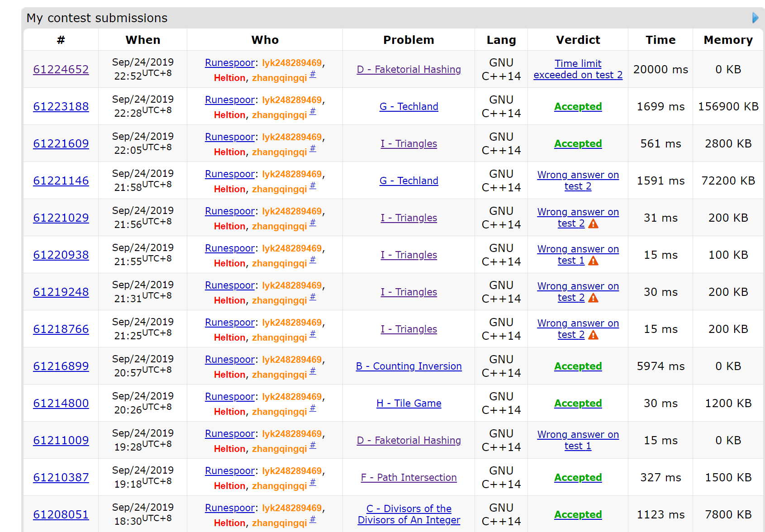Click the # marker in submission 61224652 row
Image resolution: width=765 pixels, height=532 pixels.
[313, 74]
